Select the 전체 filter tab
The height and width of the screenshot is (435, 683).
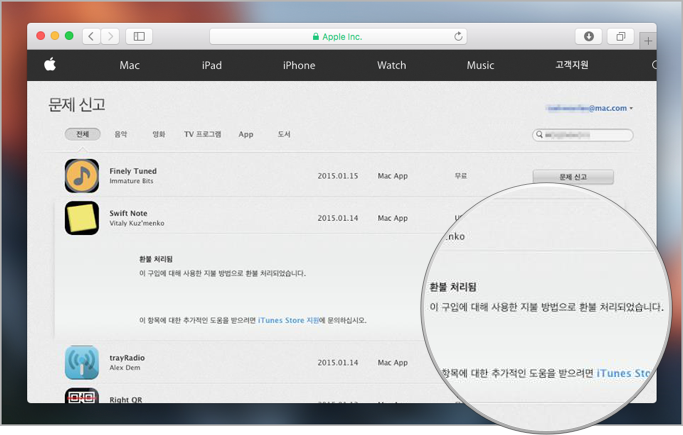coord(83,134)
